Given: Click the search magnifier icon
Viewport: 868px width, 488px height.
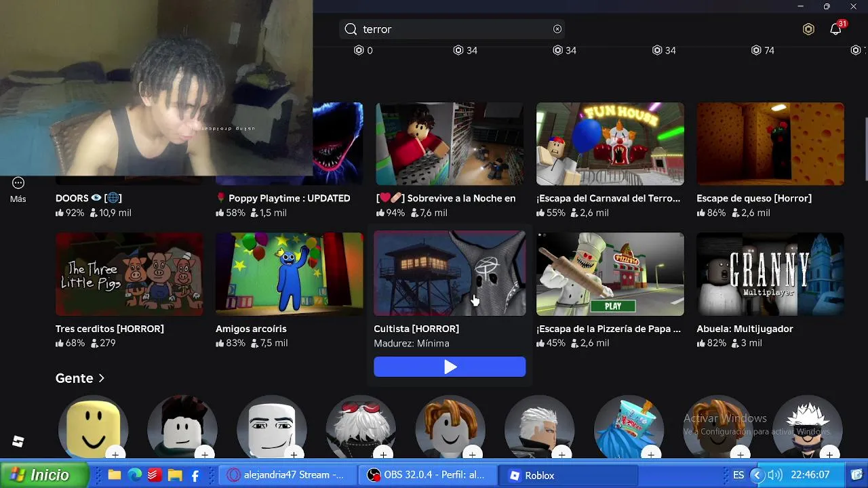Looking at the screenshot, I should (x=351, y=29).
